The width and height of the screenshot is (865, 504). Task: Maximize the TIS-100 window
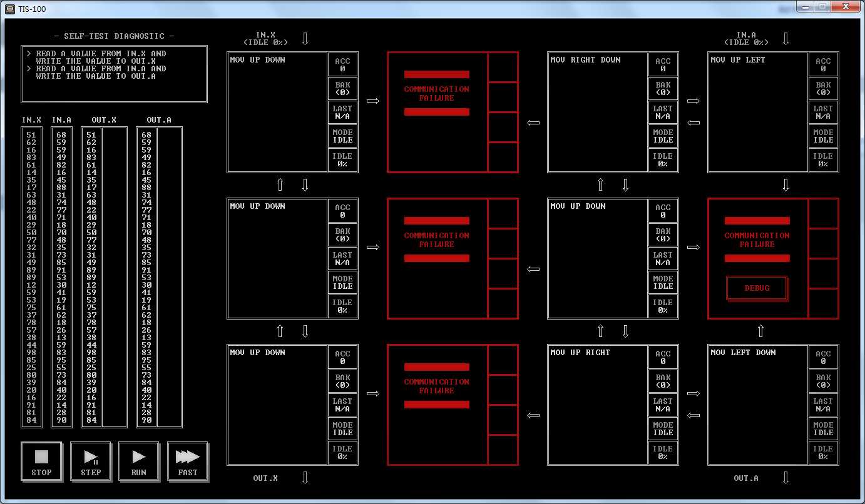pyautogui.click(x=822, y=7)
